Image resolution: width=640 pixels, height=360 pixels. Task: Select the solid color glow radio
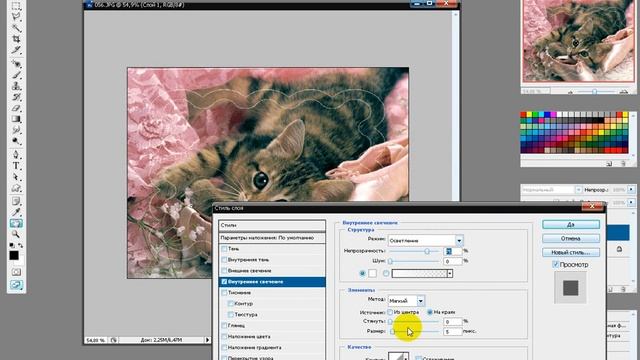362,273
